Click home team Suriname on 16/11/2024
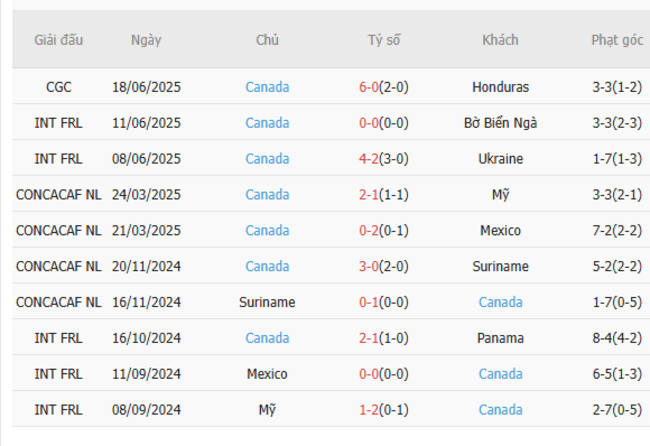This screenshot has width=650, height=446. pyautogui.click(x=267, y=303)
